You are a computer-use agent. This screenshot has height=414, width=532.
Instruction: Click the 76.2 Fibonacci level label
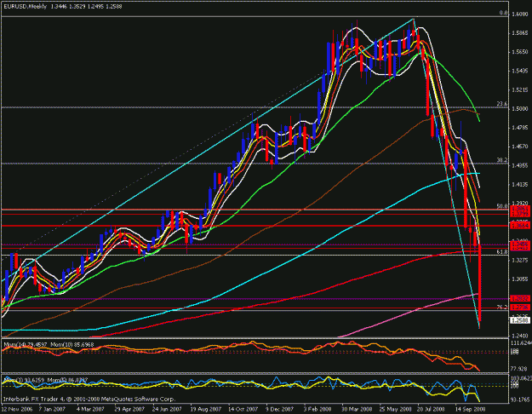coord(502,307)
